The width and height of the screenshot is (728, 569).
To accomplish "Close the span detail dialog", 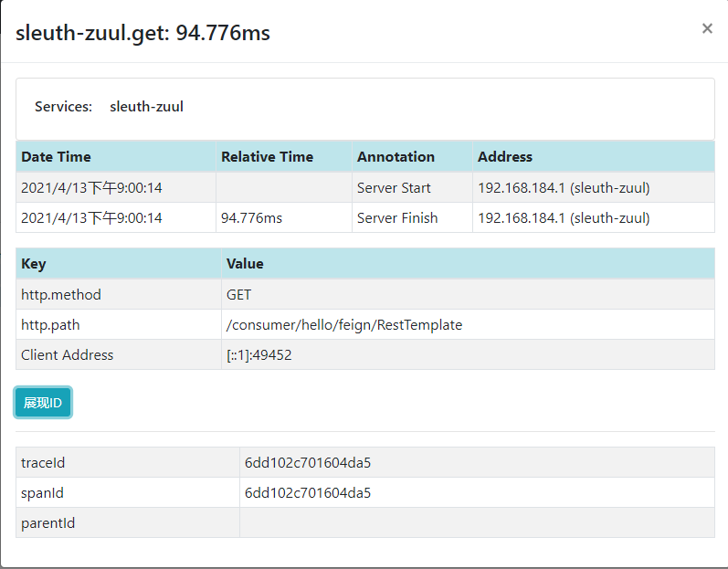I will point(706,28).
